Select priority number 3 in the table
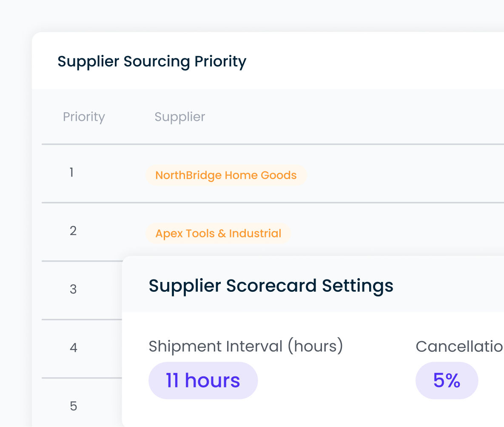This screenshot has width=504, height=427. click(x=73, y=290)
